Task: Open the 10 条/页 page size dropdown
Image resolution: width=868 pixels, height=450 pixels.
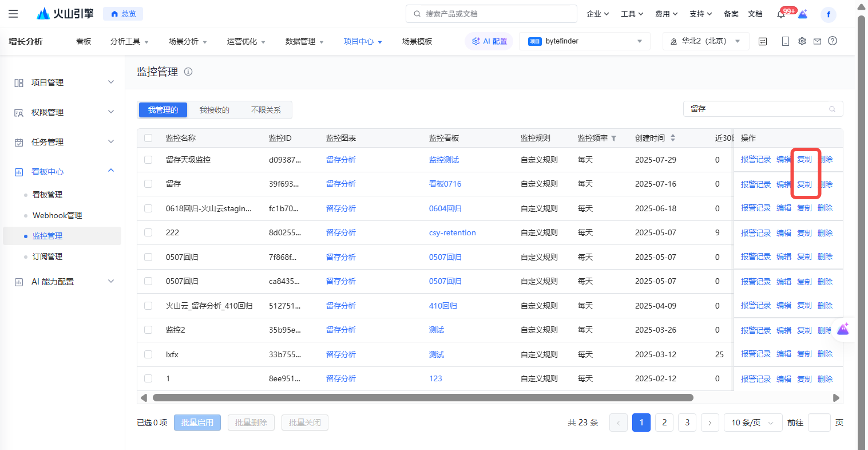Action: tap(752, 423)
